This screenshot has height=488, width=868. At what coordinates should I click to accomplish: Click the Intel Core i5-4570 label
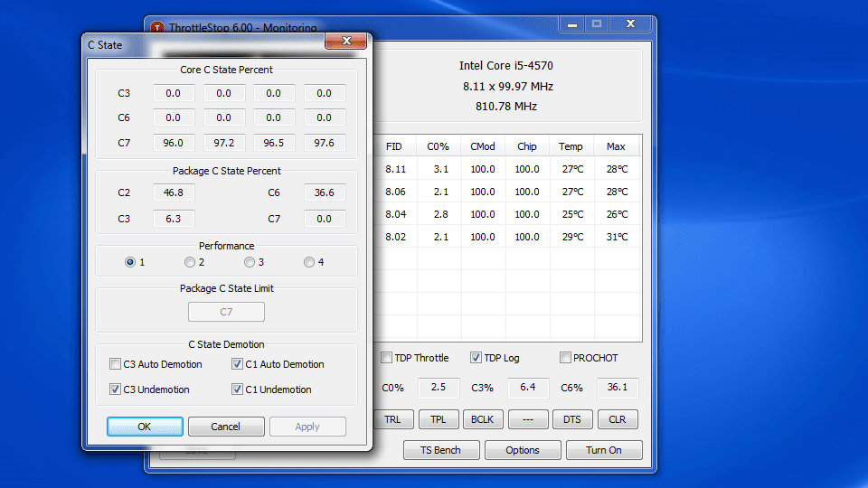click(x=506, y=66)
